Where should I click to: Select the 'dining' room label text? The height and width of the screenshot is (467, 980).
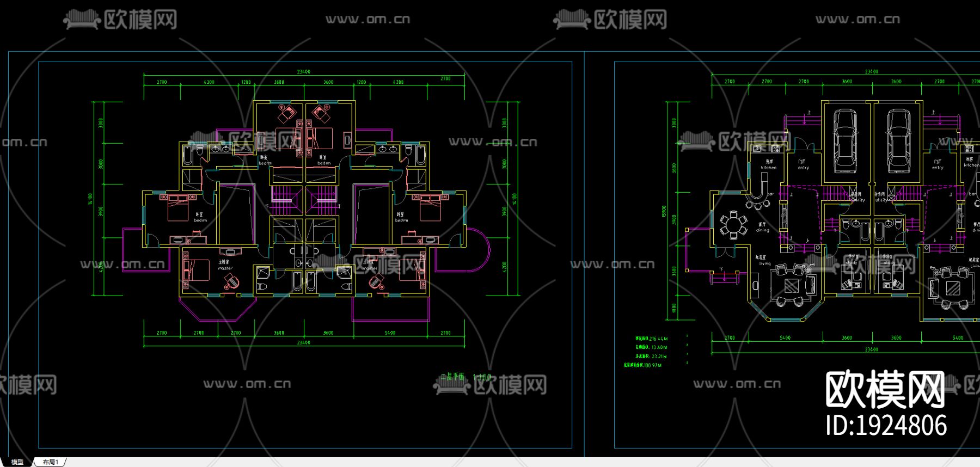[x=762, y=230]
